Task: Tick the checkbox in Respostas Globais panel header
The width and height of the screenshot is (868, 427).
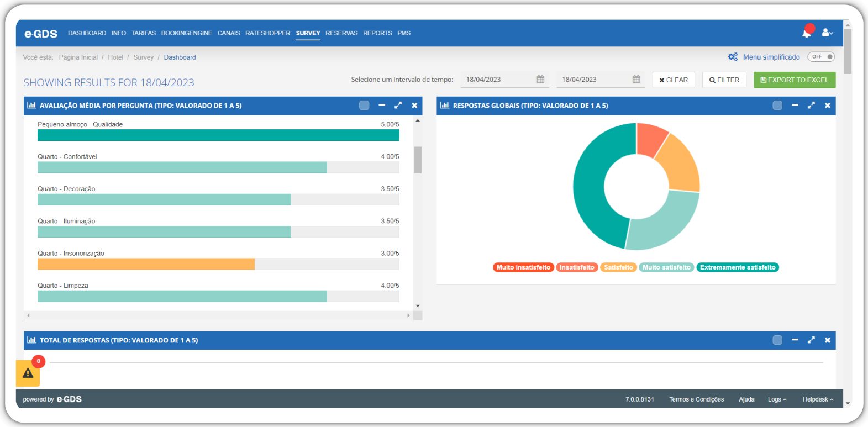Action: point(777,106)
